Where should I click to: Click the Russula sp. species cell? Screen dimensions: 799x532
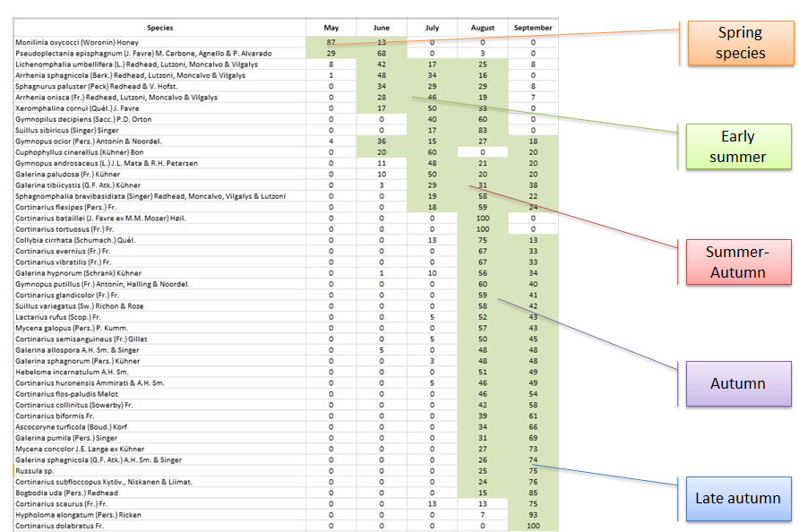click(x=35, y=471)
